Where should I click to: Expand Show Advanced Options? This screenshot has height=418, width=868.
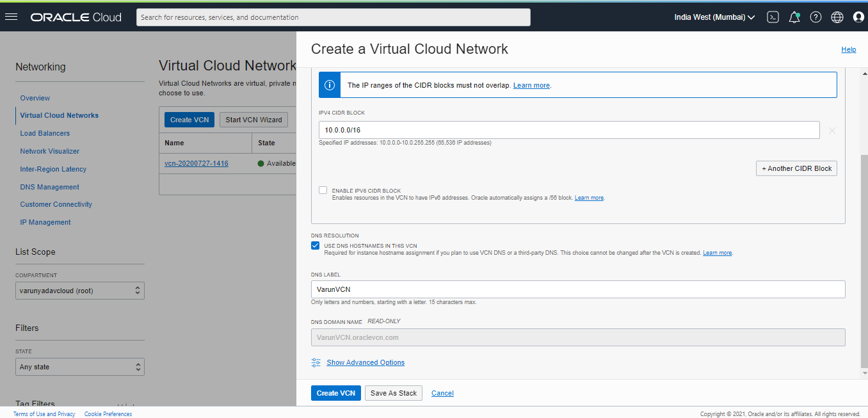366,362
